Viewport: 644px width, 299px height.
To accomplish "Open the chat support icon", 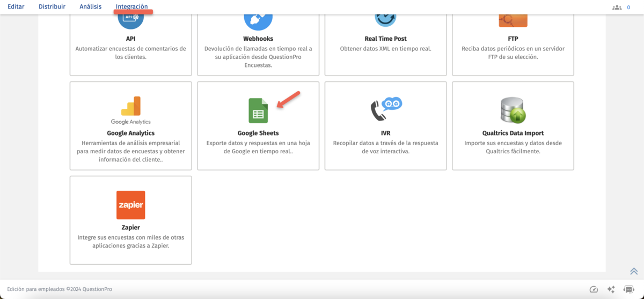I will (x=628, y=289).
